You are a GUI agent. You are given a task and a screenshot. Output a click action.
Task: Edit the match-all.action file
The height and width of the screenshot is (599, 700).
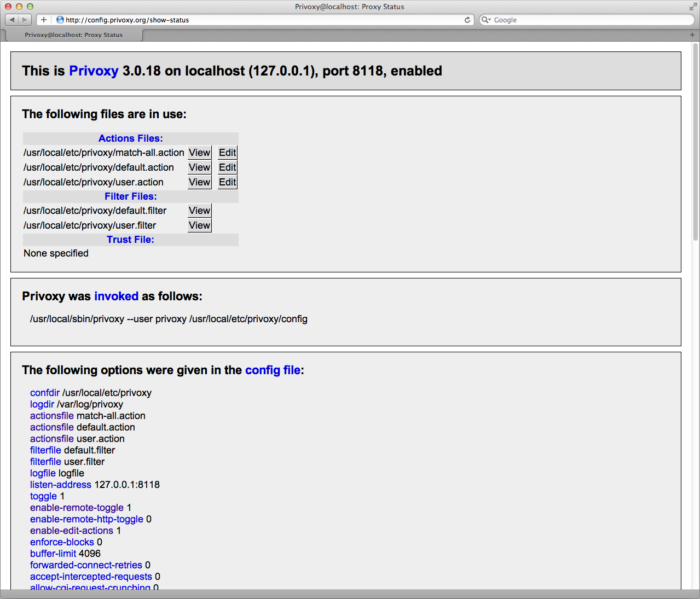point(228,153)
